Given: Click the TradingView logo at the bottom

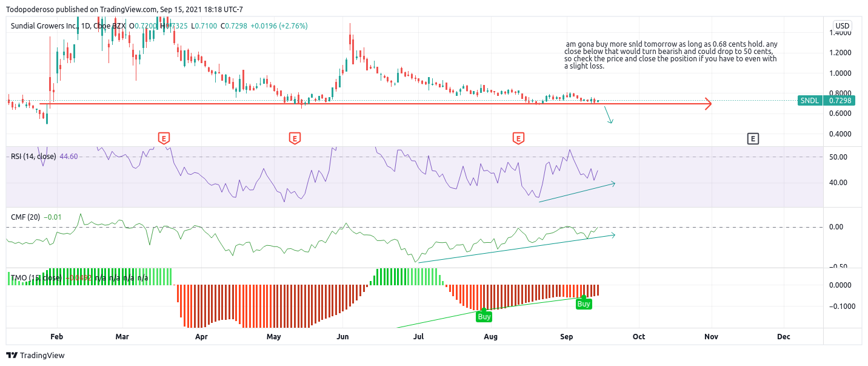Looking at the screenshot, I should [35, 355].
